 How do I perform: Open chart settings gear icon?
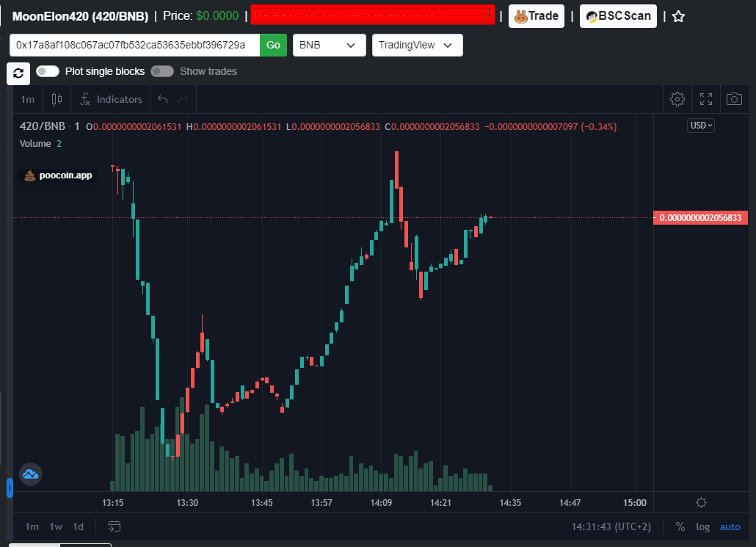click(677, 99)
